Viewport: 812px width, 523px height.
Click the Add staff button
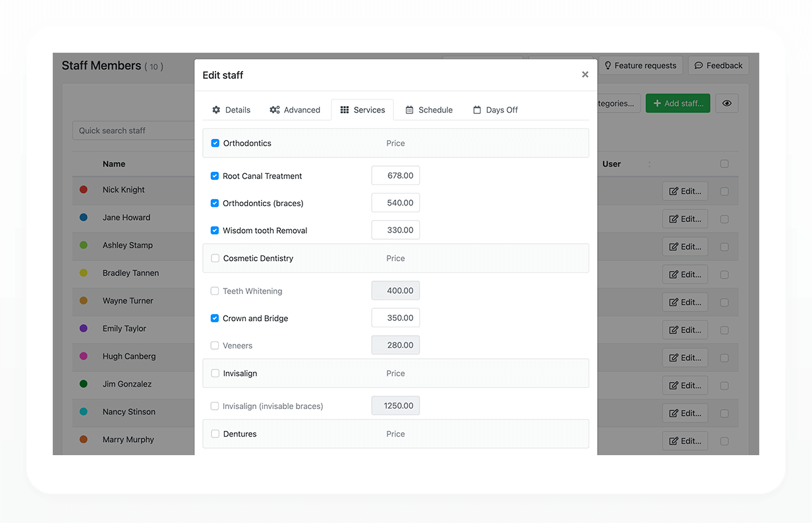678,103
